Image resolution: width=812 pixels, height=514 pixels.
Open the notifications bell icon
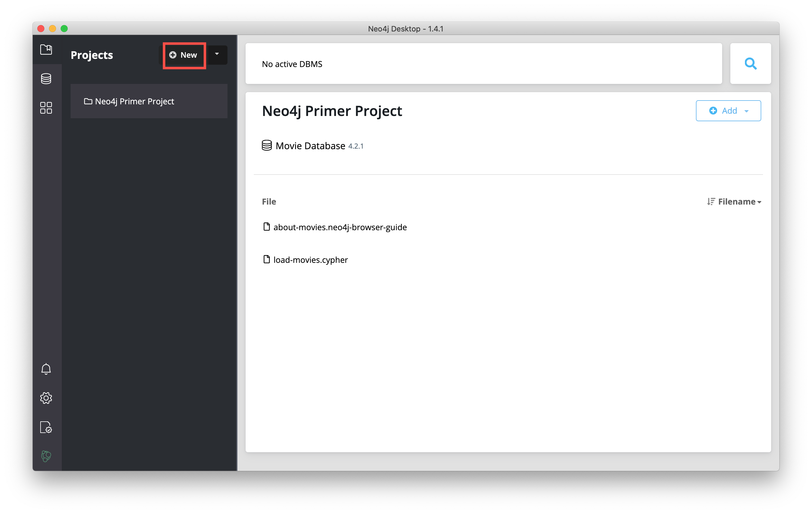46,369
